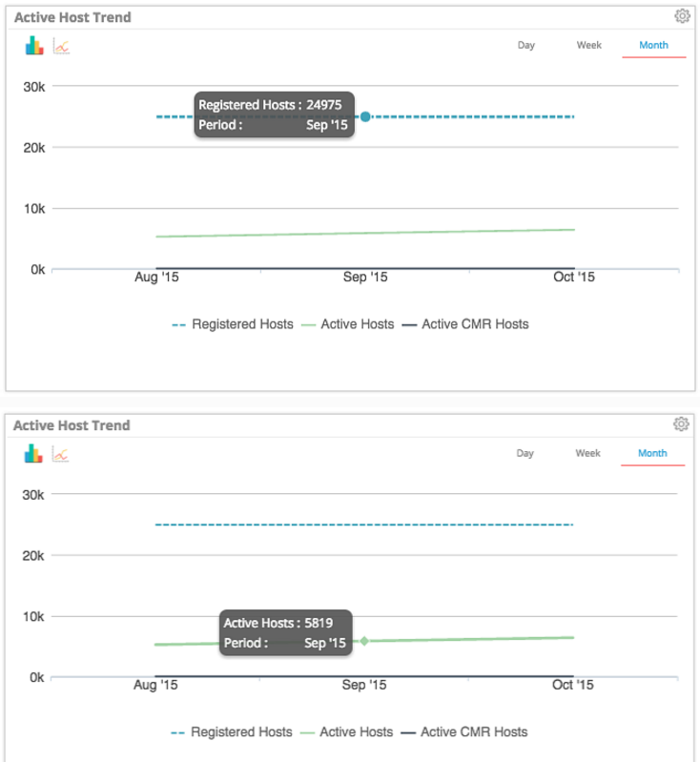This screenshot has width=700, height=762.
Task: Click the Sep '15 Active Hosts diamond marker
Action: tap(364, 641)
